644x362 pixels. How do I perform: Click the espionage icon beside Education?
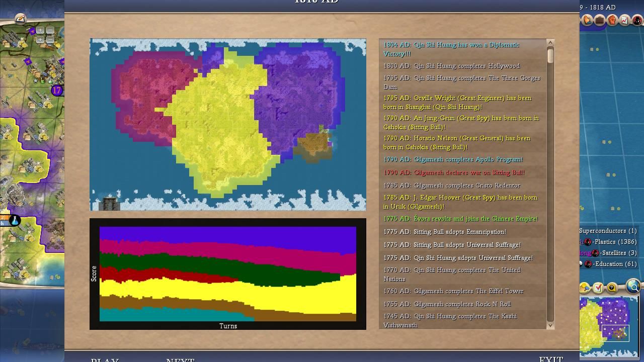pos(588,264)
